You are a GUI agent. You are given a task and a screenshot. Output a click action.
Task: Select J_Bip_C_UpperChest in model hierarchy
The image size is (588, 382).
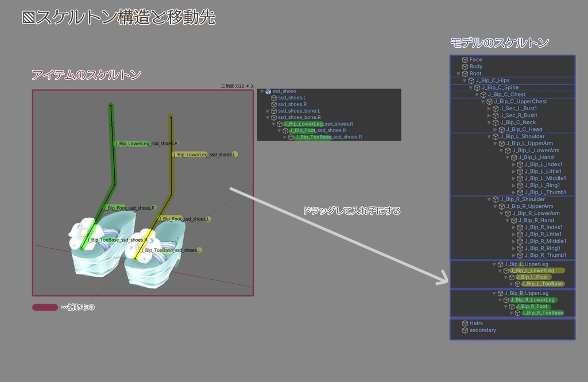coord(520,102)
